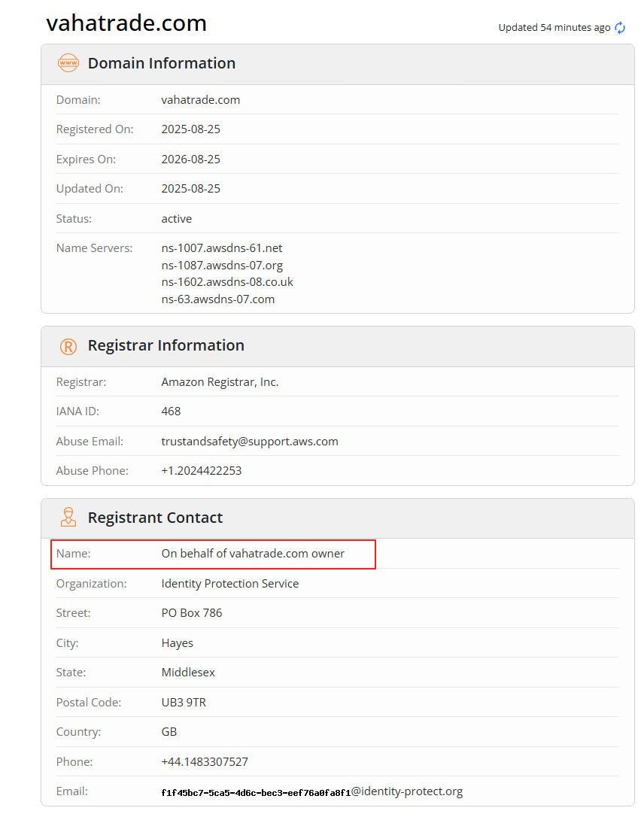644x817 pixels.
Task: Click the circled R Registrar Information icon
Action: [68, 346]
